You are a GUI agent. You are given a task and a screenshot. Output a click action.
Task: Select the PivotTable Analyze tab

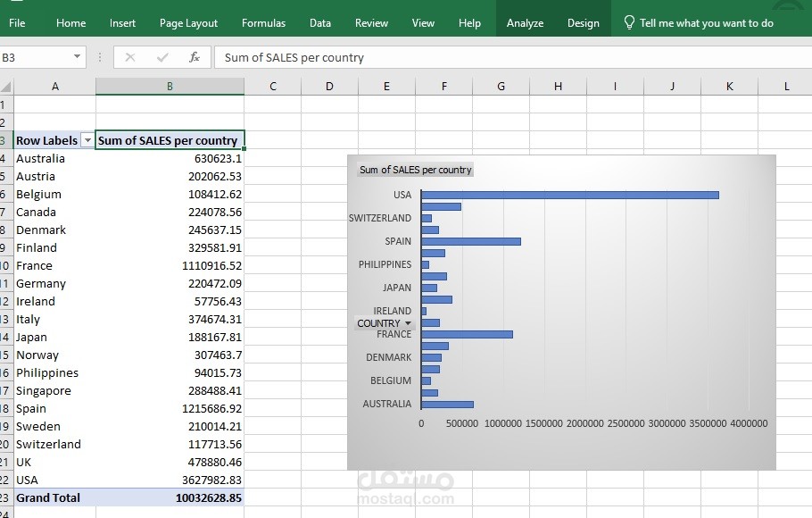(525, 23)
